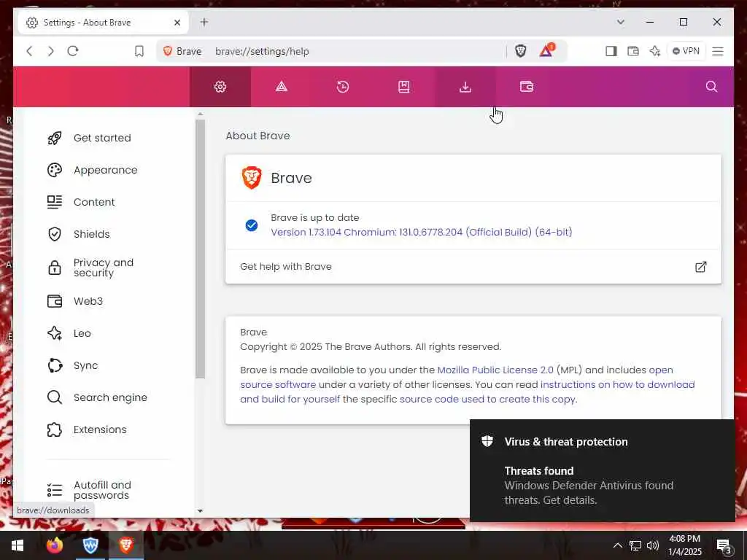Open Get help with Brave
747x560 pixels.
[x=473, y=267]
